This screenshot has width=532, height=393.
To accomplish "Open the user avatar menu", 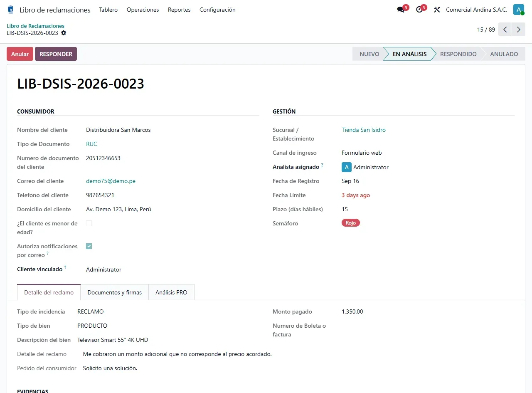I will [518, 10].
